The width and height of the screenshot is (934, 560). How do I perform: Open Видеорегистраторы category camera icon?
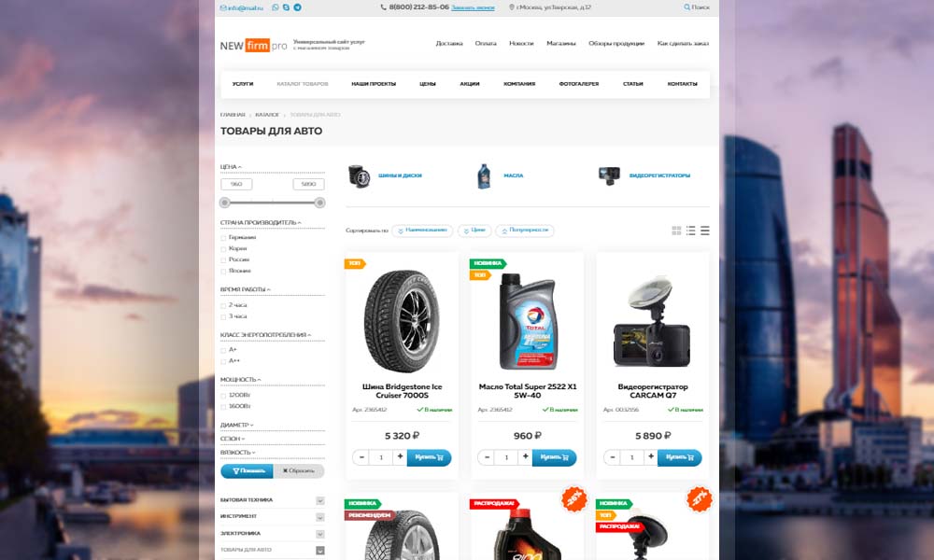(x=609, y=176)
